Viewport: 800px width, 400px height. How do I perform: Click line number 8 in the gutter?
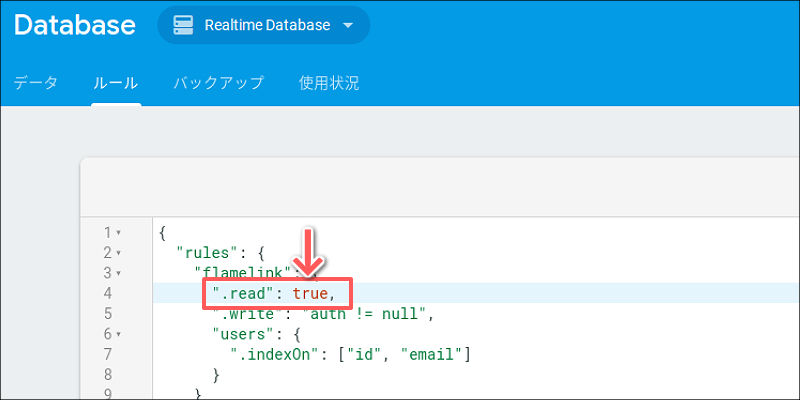[108, 375]
